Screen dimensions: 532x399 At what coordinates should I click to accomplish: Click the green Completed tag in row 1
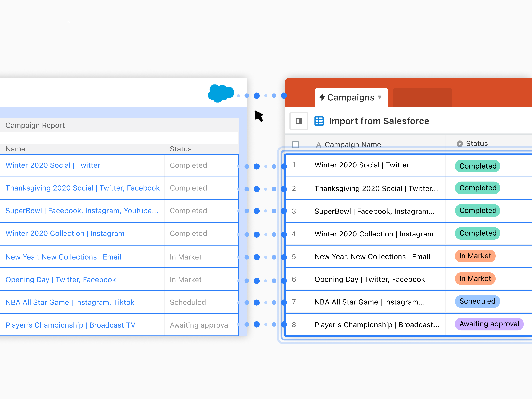coord(477,166)
